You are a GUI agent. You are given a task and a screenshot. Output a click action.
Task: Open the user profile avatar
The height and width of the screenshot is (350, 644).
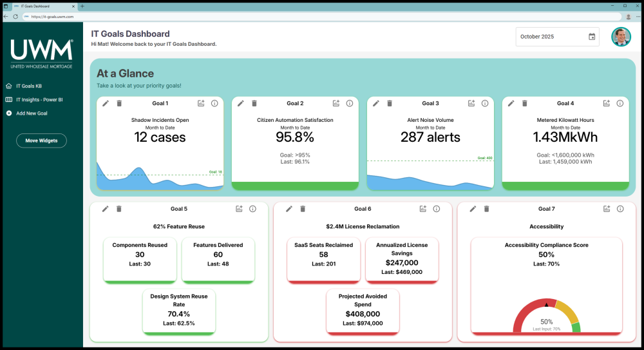tap(621, 37)
